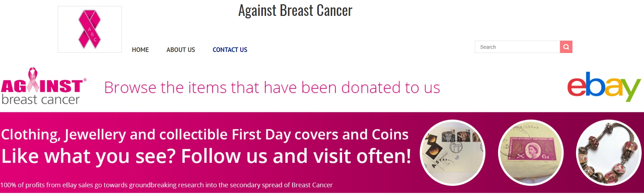Click the red search magnifier button

coord(566,47)
